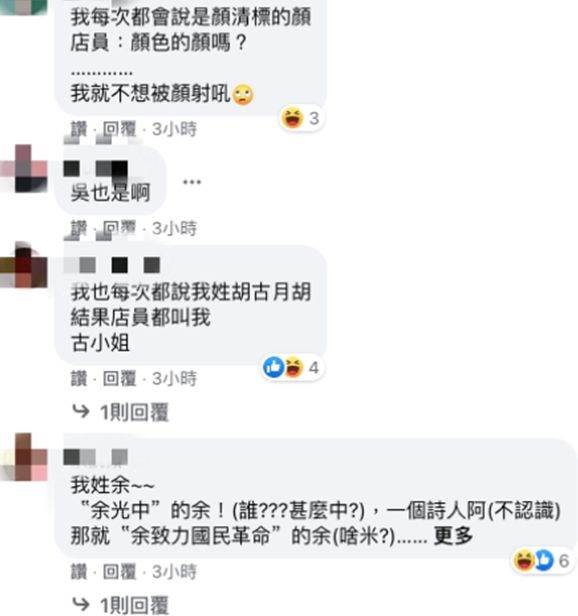Toggle 讚 on the 我姓余 comment
This screenshot has width=578, height=616.
(79, 572)
